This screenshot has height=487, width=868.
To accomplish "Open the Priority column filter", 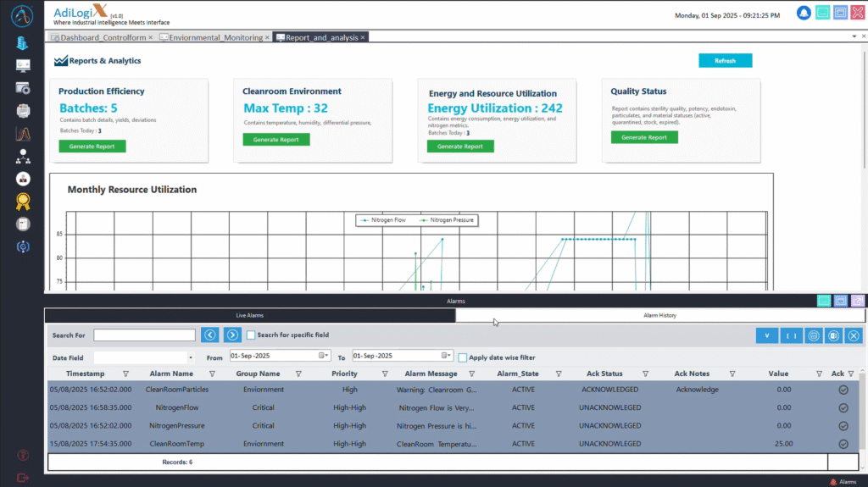I will [385, 374].
